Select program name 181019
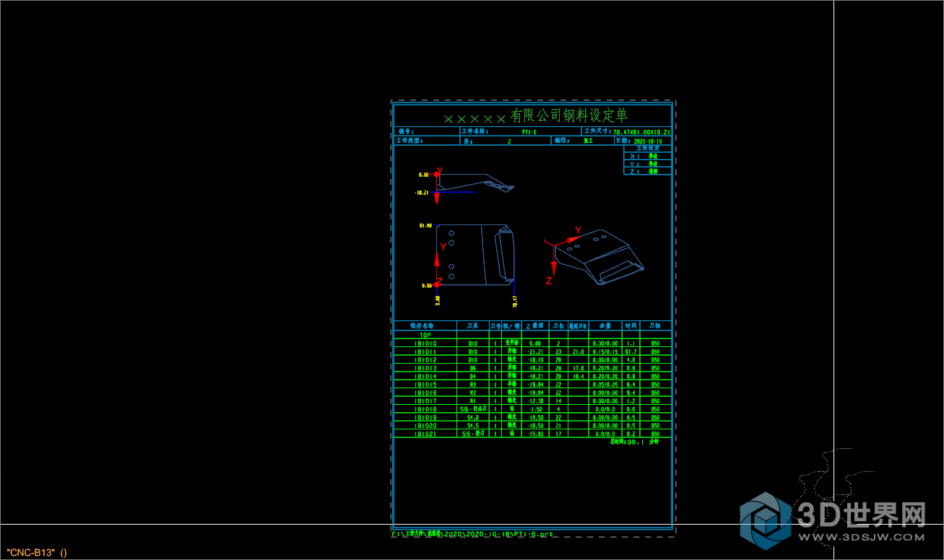The image size is (944, 560). [425, 418]
